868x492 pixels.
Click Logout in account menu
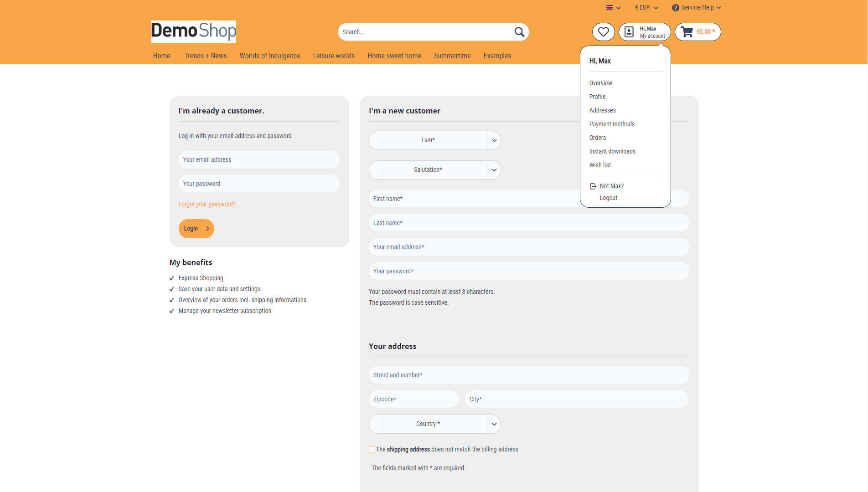(608, 198)
